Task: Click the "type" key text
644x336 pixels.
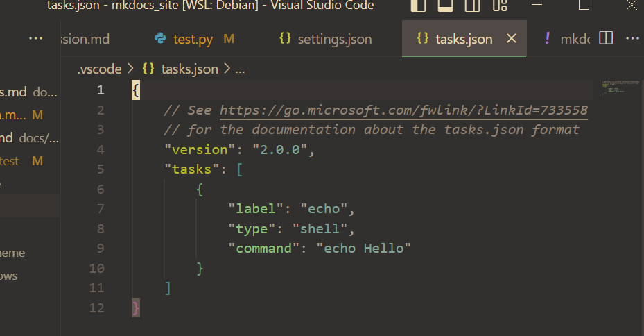Action: (252, 228)
